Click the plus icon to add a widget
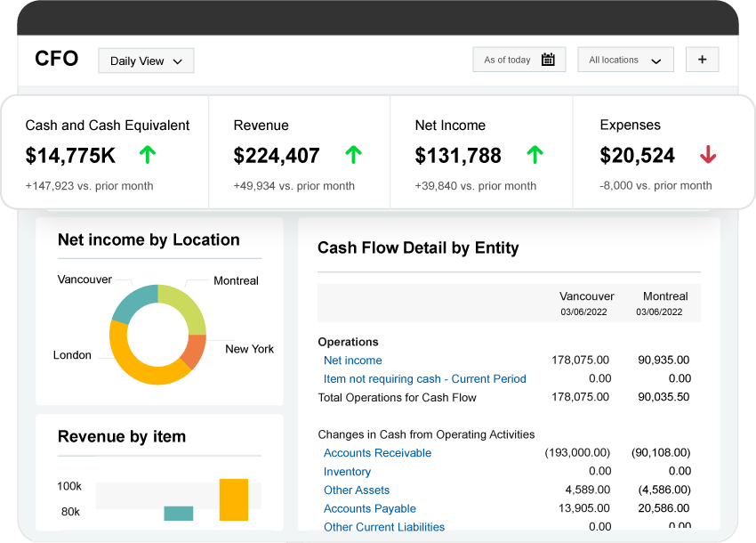 [702, 59]
